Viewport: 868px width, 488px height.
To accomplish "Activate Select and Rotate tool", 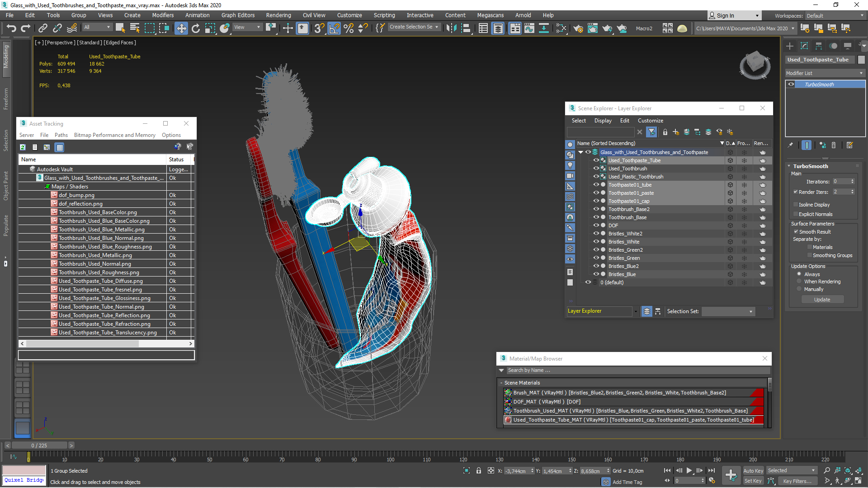I will click(196, 28).
